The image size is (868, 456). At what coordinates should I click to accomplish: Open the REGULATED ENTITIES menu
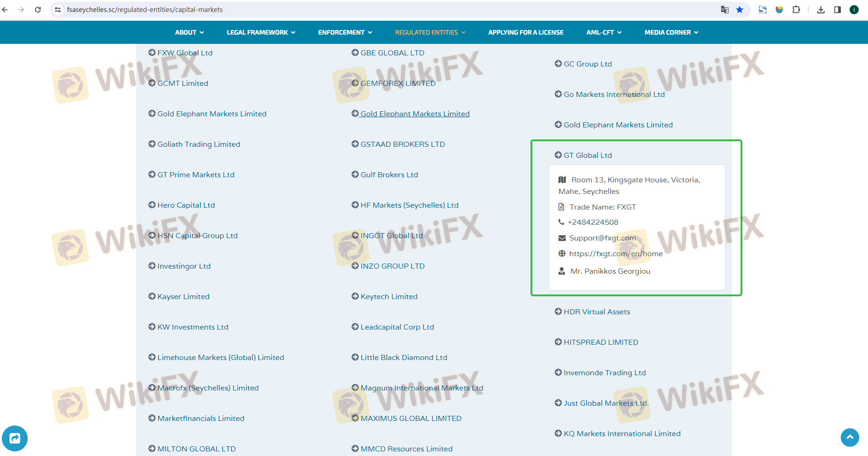pos(430,32)
